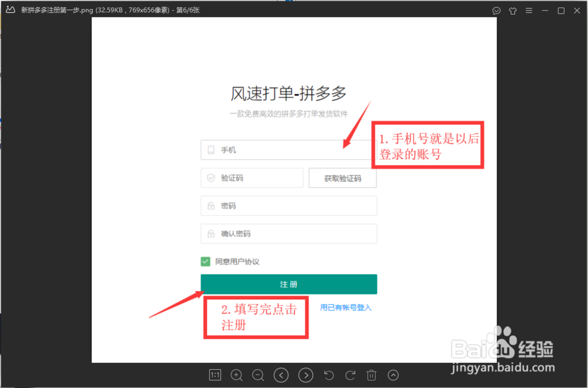
Task: Click the file name in the title bar
Action: (57, 10)
